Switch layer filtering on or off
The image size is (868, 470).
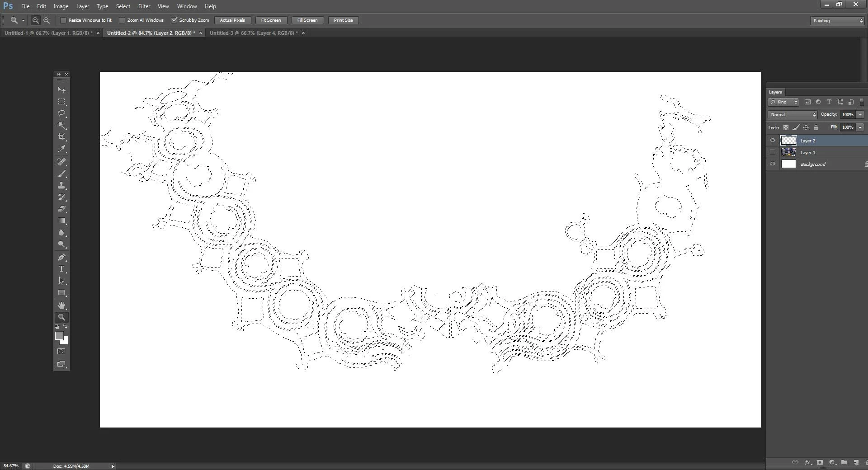coord(862,102)
